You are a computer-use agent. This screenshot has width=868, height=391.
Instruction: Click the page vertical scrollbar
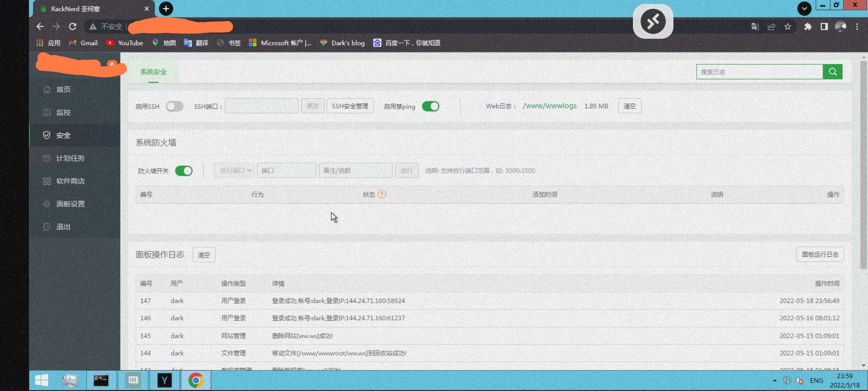coord(864,165)
